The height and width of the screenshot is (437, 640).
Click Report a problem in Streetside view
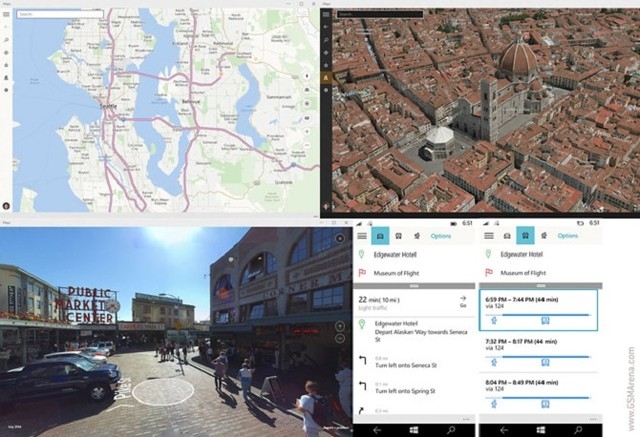[x=337, y=428]
